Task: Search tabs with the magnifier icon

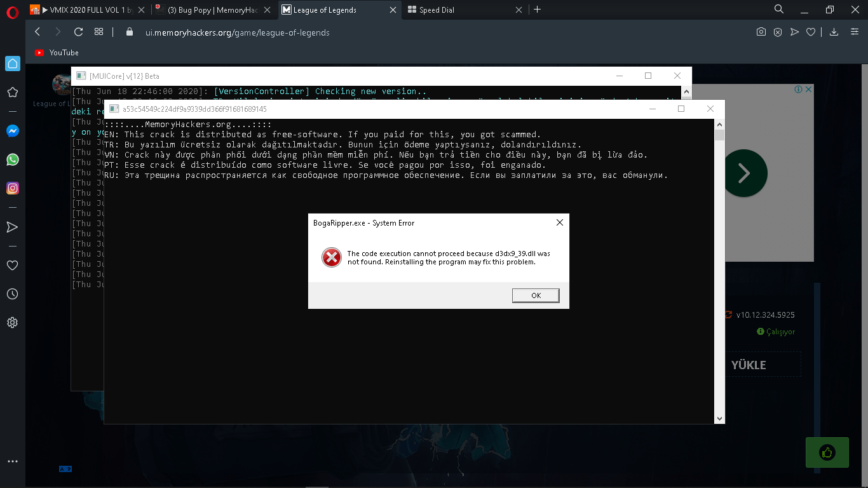Action: click(778, 10)
